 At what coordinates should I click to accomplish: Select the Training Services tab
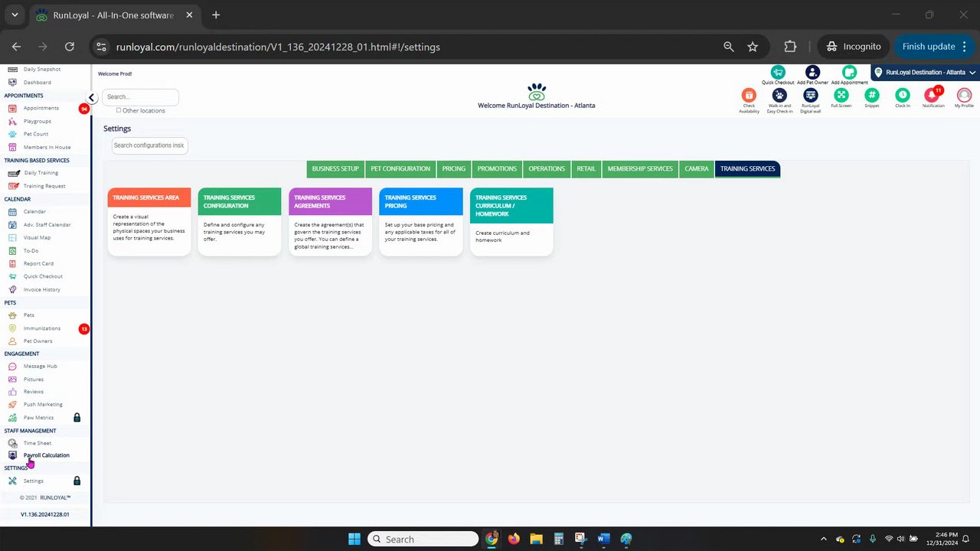[747, 168]
